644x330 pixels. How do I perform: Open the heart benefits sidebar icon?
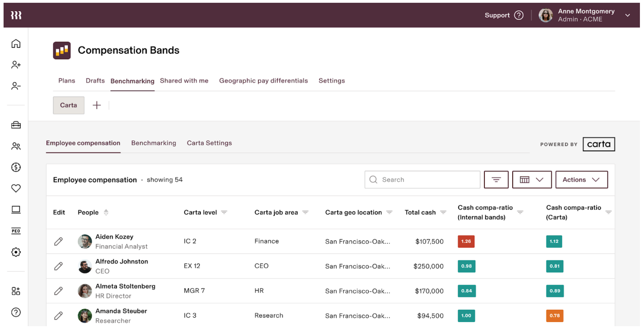[x=16, y=188]
